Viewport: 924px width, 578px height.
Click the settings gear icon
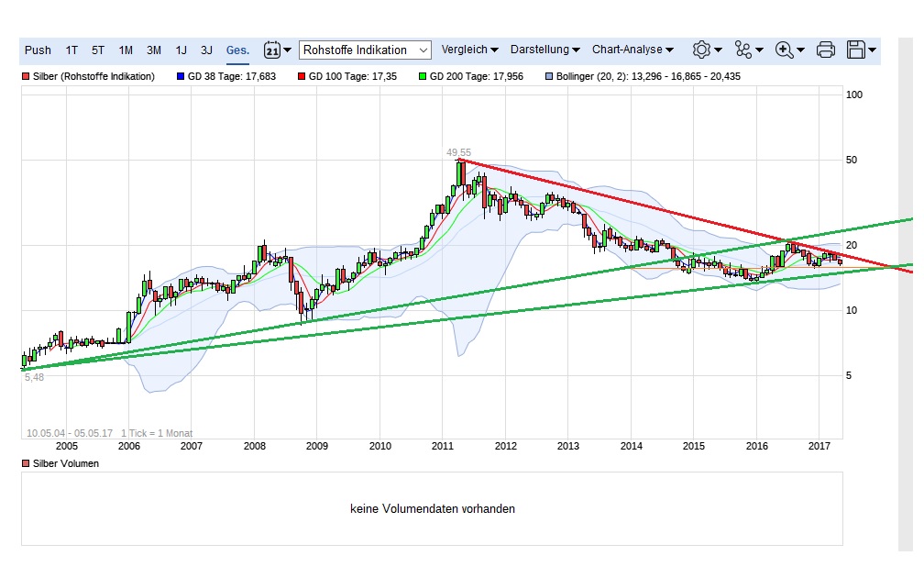tap(701, 50)
